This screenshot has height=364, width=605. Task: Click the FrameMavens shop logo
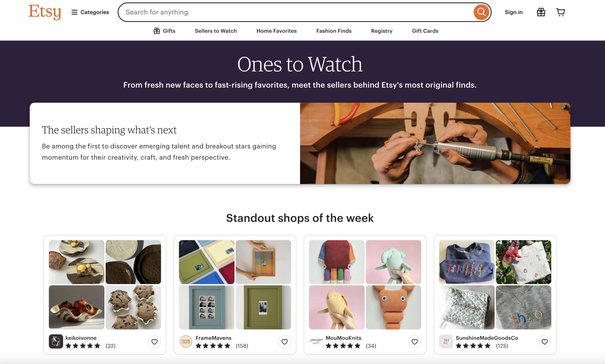[186, 341]
